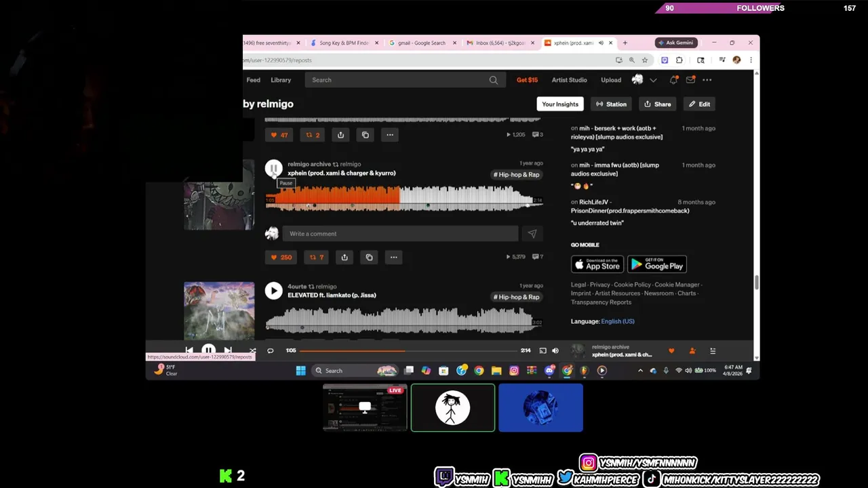This screenshot has height=488, width=868.
Task: Click the Write a comment field
Action: point(400,234)
